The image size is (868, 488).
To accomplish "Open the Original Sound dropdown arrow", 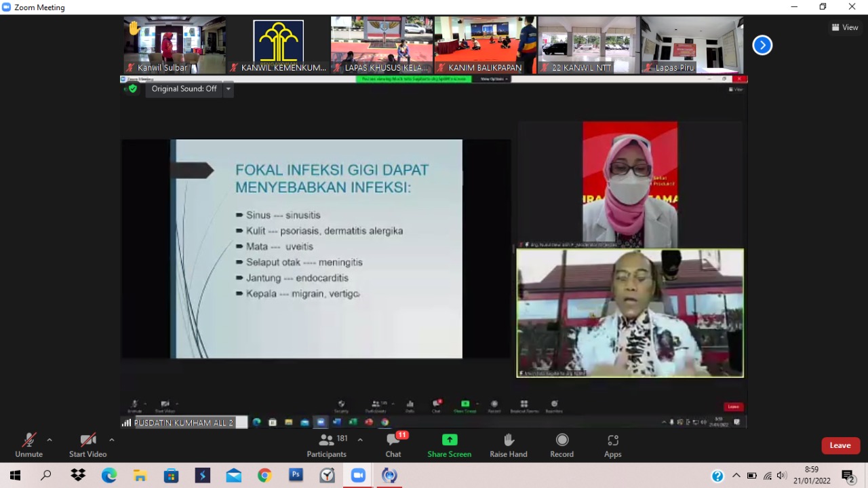I will (x=229, y=89).
